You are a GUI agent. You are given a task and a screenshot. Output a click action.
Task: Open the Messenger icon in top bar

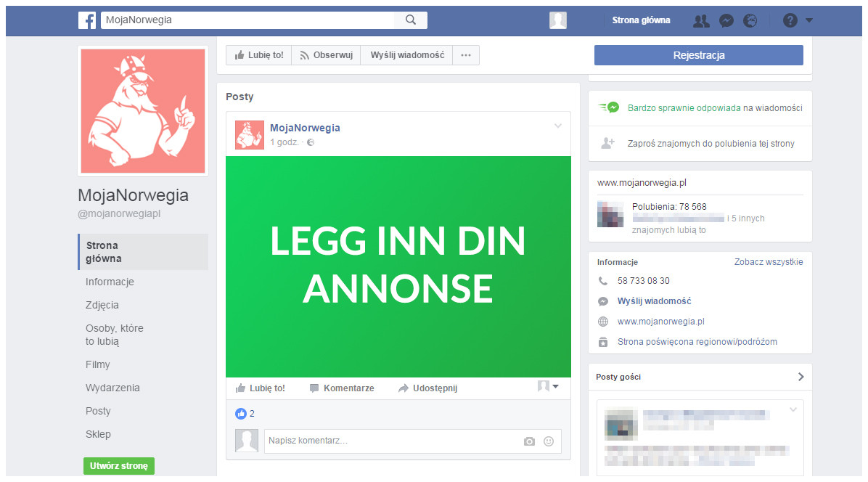pyautogui.click(x=726, y=21)
